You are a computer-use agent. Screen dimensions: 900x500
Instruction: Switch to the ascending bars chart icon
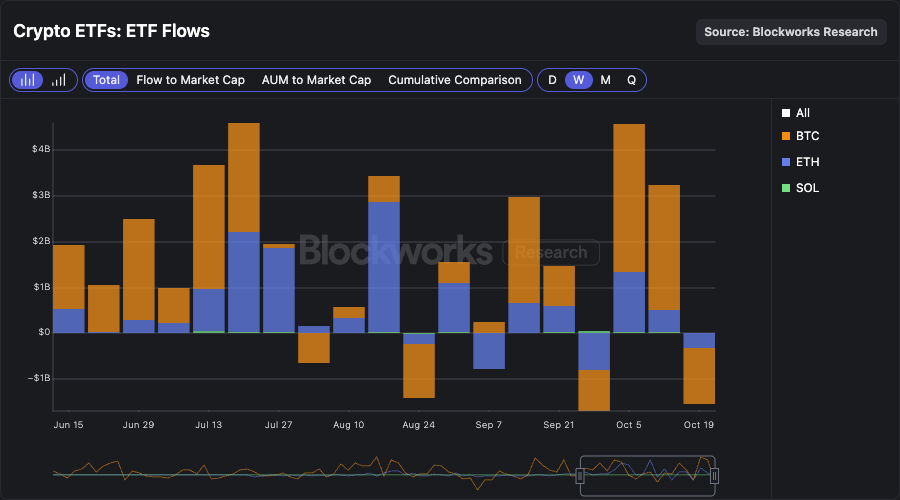tap(58, 80)
